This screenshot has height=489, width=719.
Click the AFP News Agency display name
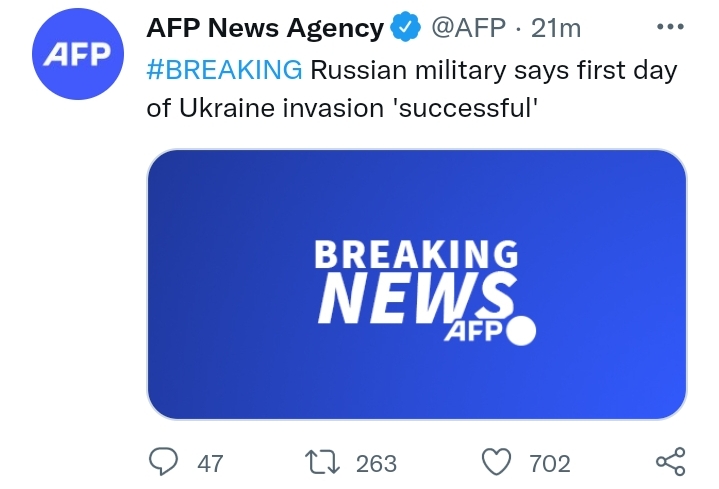264,30
